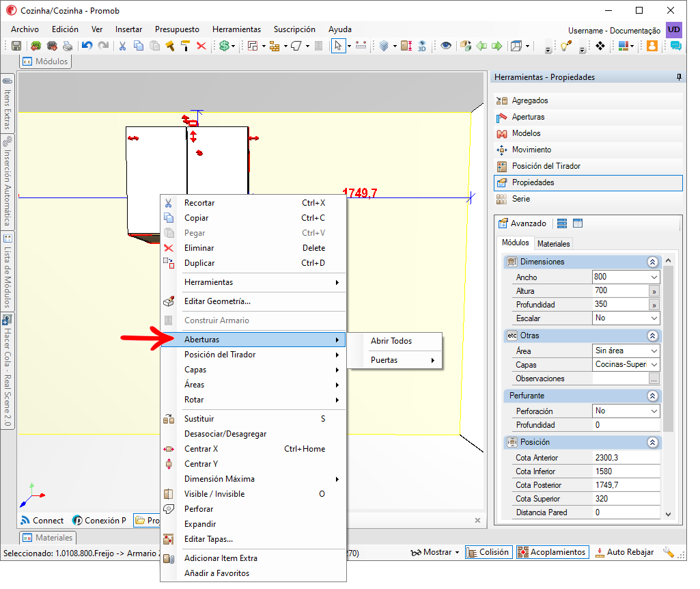Open the Observaciones ellipsis button

pos(654,379)
